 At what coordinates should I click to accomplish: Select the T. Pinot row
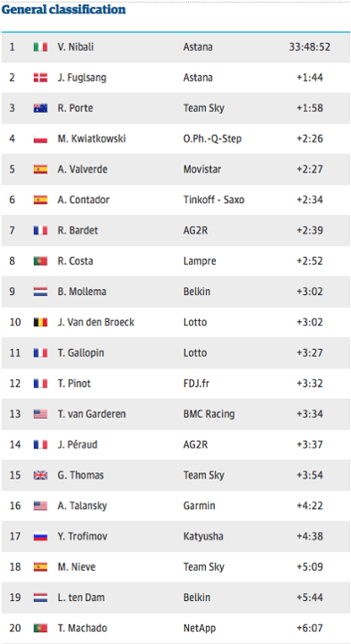(x=175, y=384)
